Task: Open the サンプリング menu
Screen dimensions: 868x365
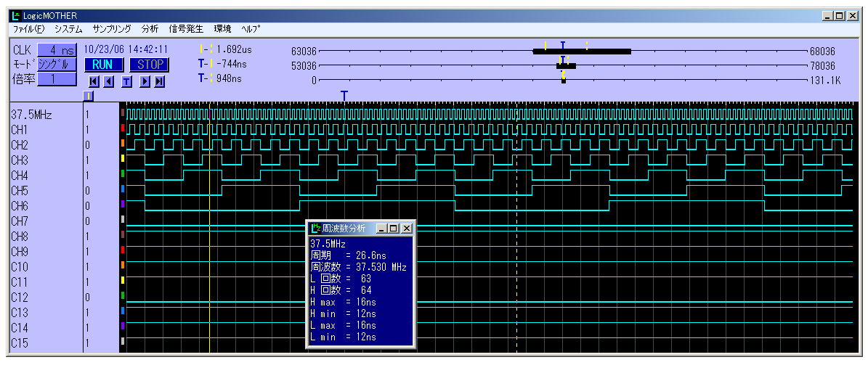Action: [112, 29]
